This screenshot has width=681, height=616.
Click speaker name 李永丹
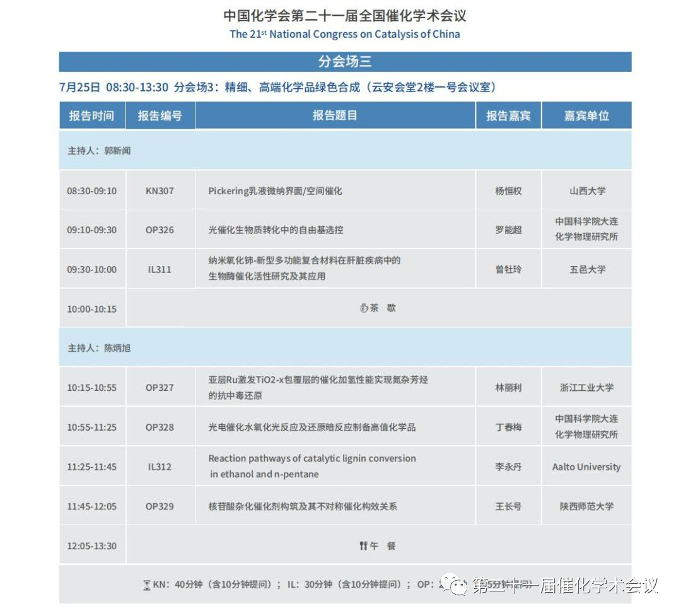pos(508,467)
